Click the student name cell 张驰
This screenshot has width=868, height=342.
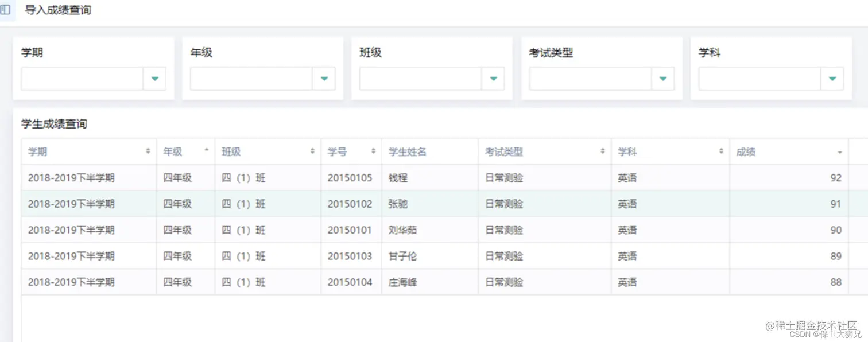(x=398, y=204)
